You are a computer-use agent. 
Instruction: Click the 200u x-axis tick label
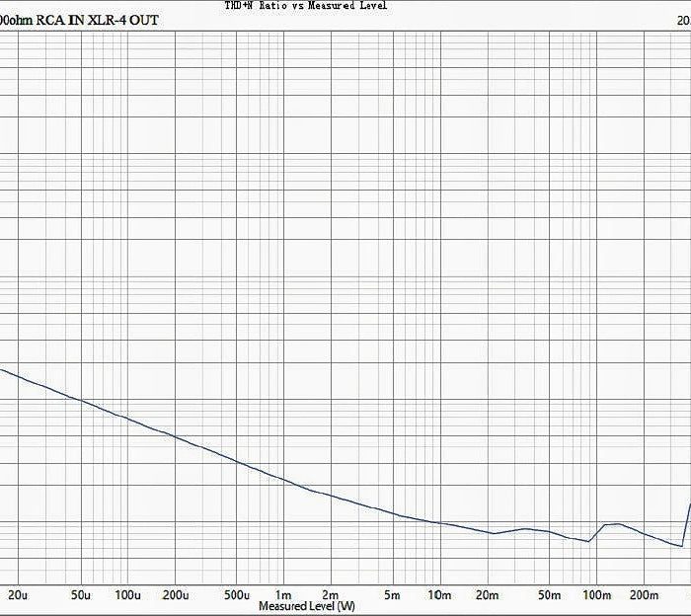pyautogui.click(x=175, y=595)
